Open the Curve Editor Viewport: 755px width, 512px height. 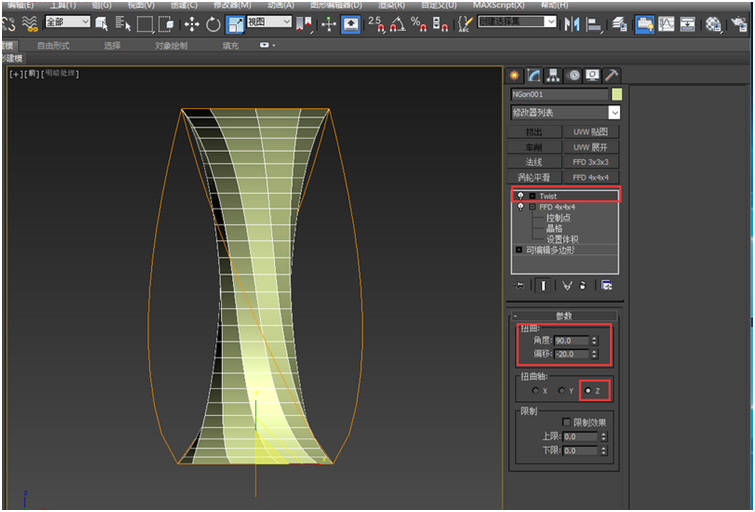coord(666,24)
